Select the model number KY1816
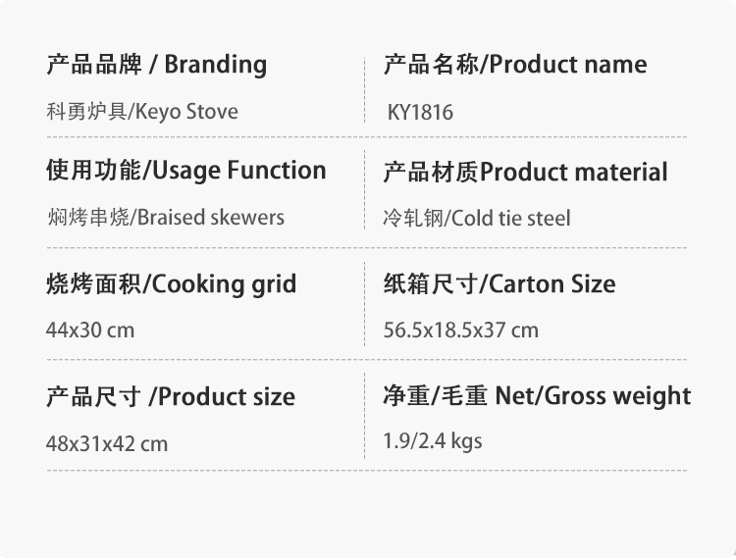Screen dimensions: 736x560 tap(421, 113)
